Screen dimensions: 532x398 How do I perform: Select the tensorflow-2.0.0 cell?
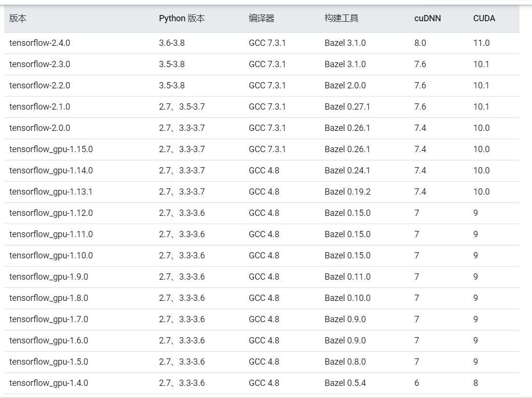pos(40,128)
